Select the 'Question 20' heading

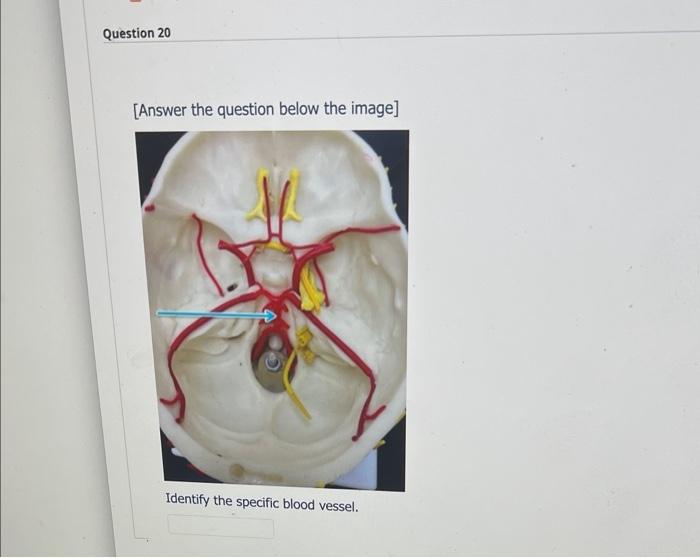coord(137,33)
